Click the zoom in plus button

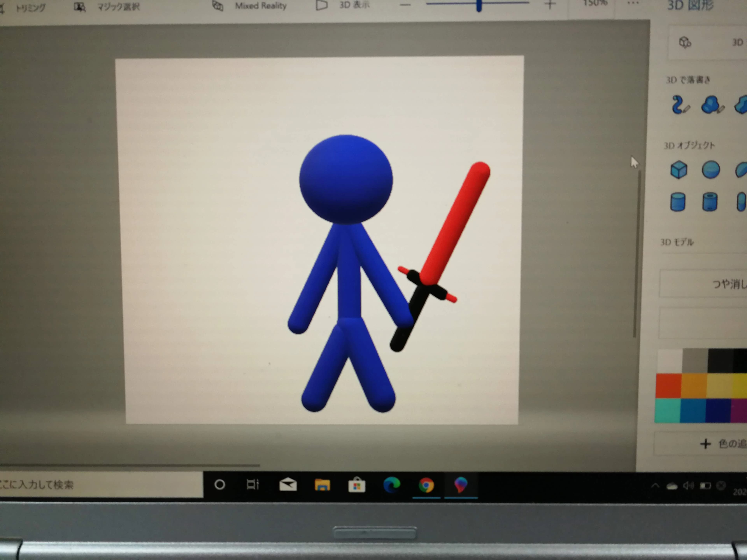pos(550,4)
